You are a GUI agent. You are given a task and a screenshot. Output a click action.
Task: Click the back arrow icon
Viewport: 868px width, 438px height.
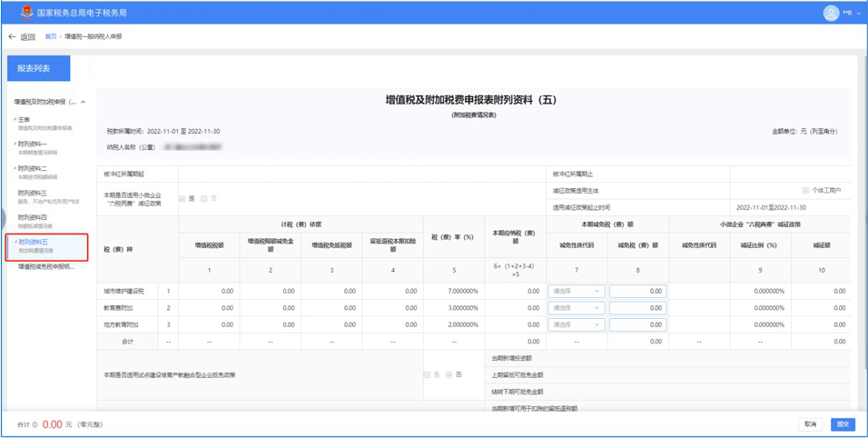12,37
